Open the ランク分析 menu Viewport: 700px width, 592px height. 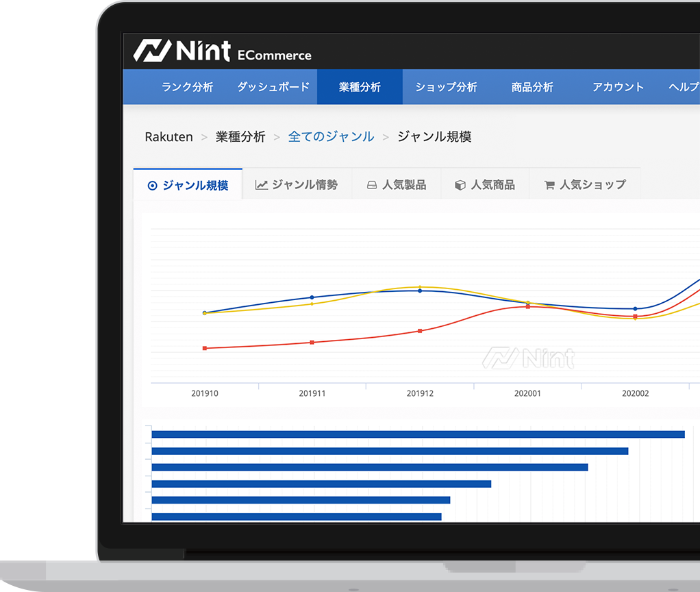[x=187, y=87]
